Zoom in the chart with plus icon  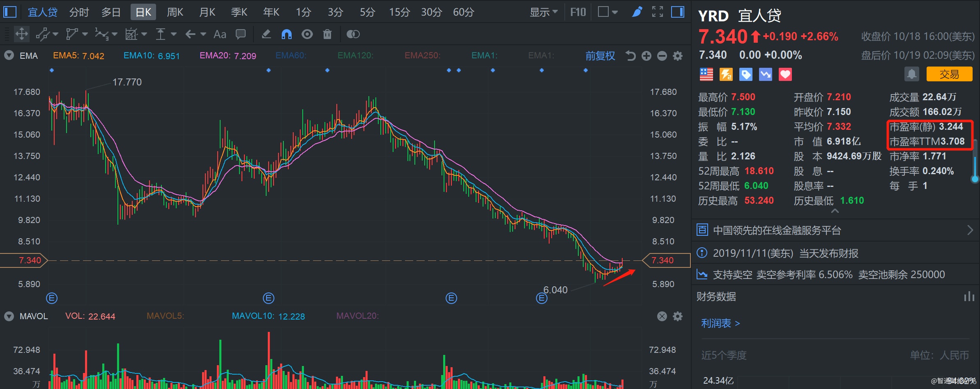click(646, 56)
